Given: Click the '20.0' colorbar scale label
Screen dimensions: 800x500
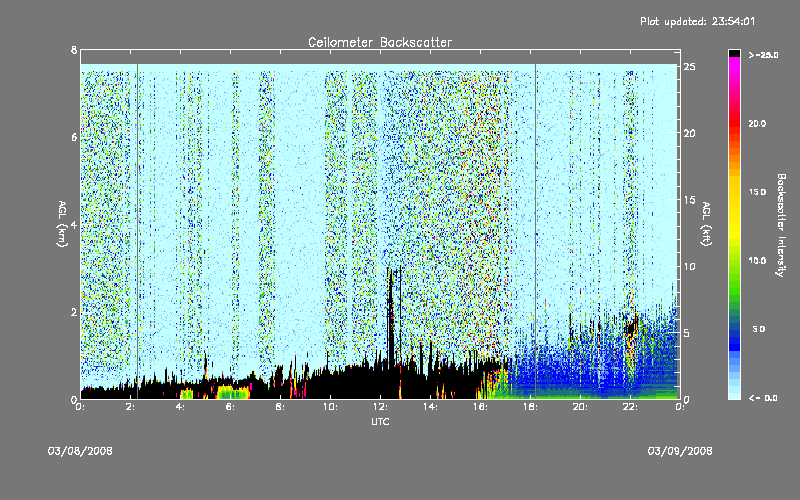Looking at the screenshot, I should click(758, 123).
